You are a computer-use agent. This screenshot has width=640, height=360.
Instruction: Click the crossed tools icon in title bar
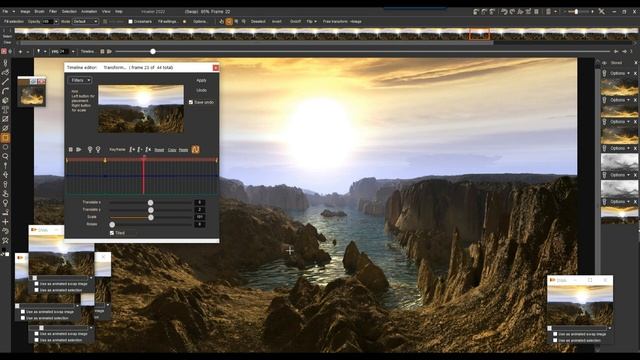[602, 11]
